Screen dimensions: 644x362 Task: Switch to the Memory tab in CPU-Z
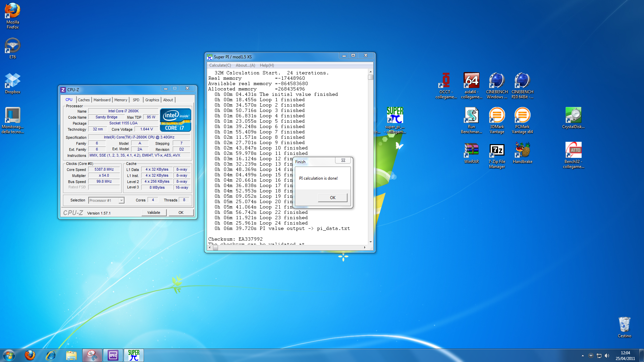point(120,100)
